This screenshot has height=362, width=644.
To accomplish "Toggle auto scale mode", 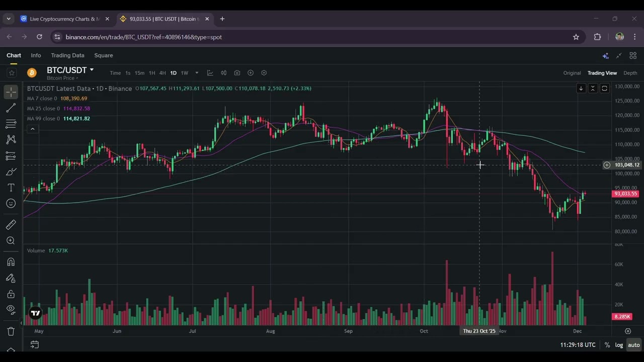I will (x=634, y=345).
